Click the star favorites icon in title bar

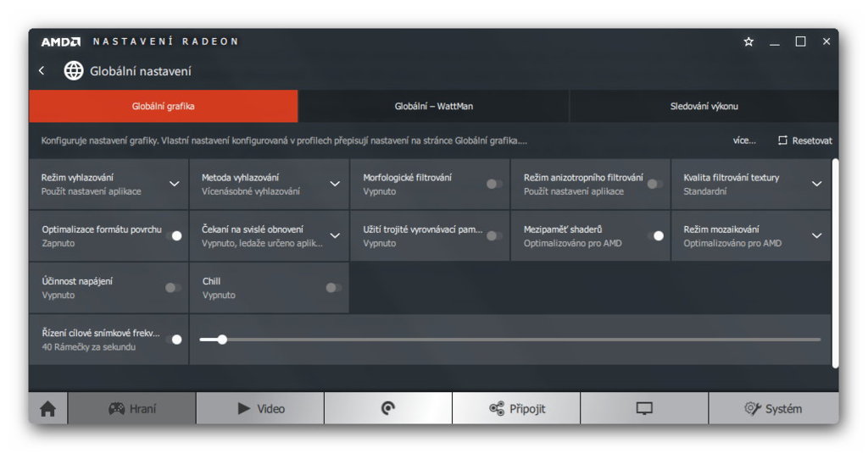(x=748, y=41)
